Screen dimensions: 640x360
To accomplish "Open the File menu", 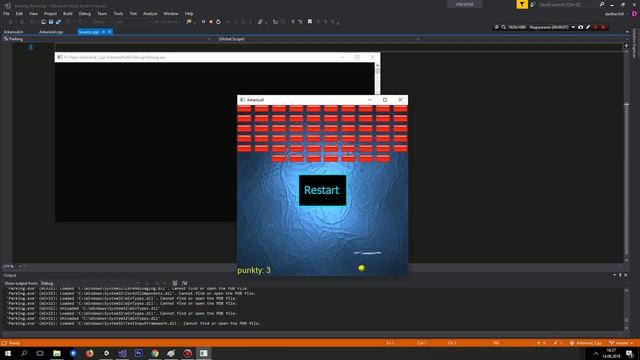I will coord(6,13).
